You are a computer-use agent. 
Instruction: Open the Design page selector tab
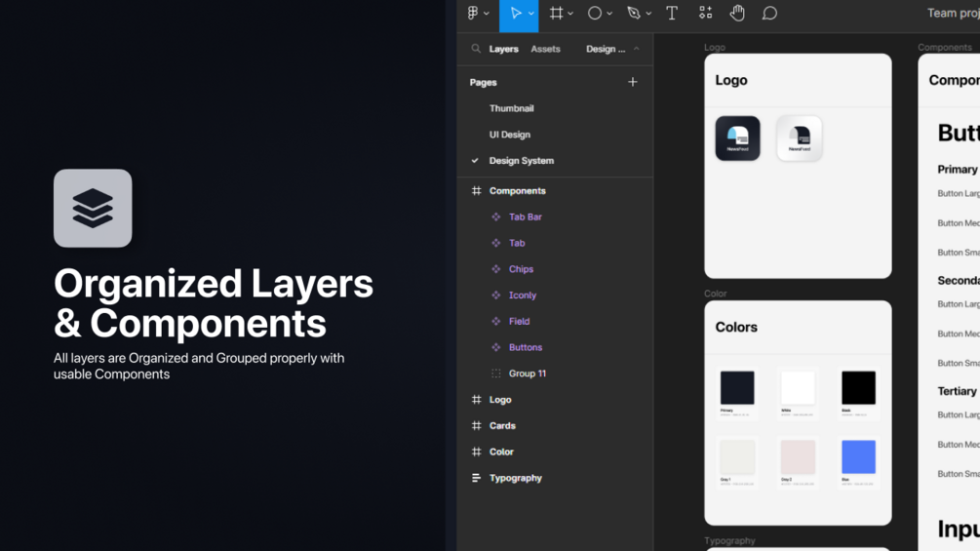[606, 49]
